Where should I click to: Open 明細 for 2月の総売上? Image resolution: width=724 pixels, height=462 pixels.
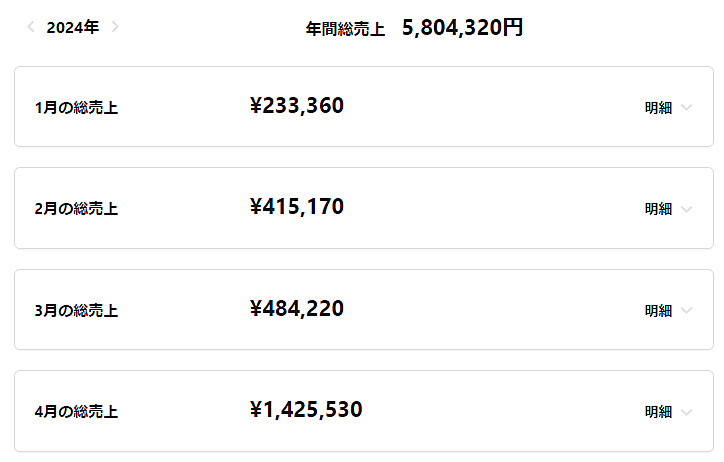point(658,209)
